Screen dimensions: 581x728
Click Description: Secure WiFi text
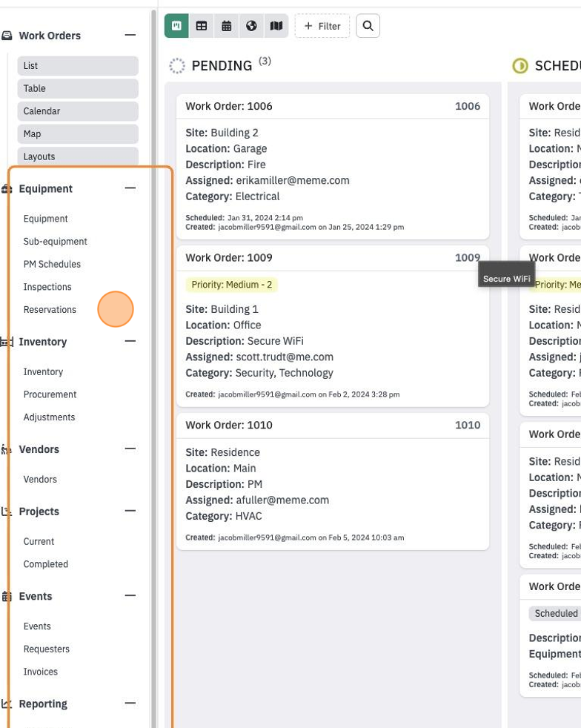tap(245, 341)
